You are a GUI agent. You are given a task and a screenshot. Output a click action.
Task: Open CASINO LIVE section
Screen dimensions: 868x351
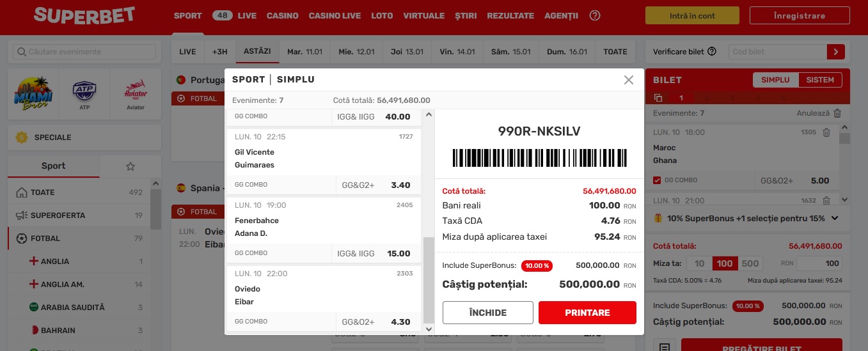coord(335,15)
